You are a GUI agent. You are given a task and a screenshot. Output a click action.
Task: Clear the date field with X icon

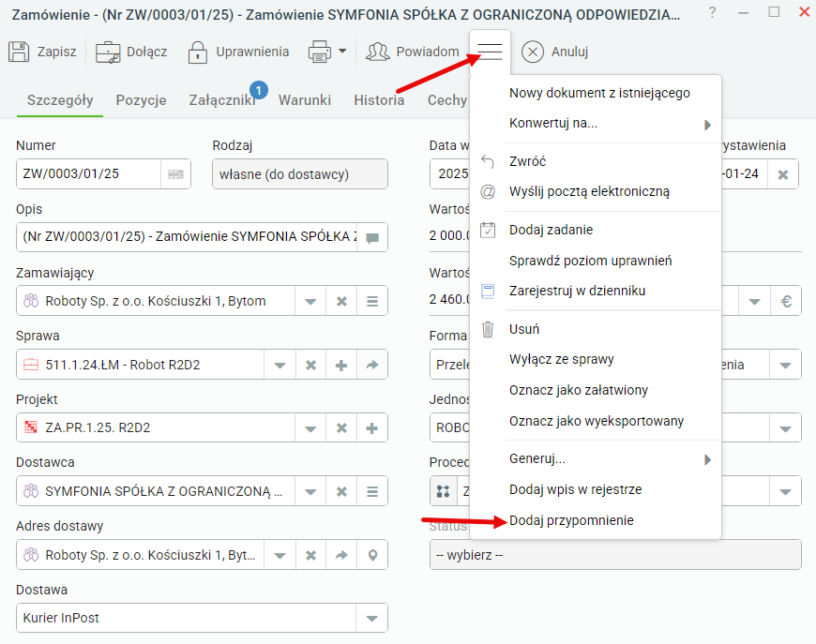click(782, 174)
